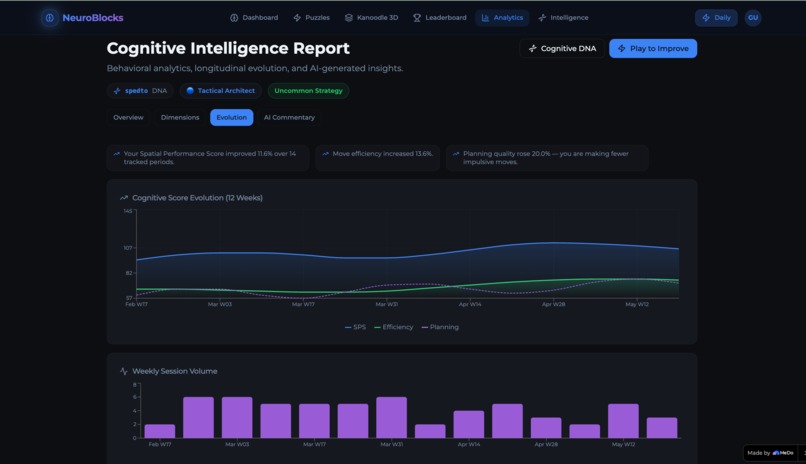The width and height of the screenshot is (806, 464).
Task: Click the spedto DNA badge icon
Action: (117, 90)
